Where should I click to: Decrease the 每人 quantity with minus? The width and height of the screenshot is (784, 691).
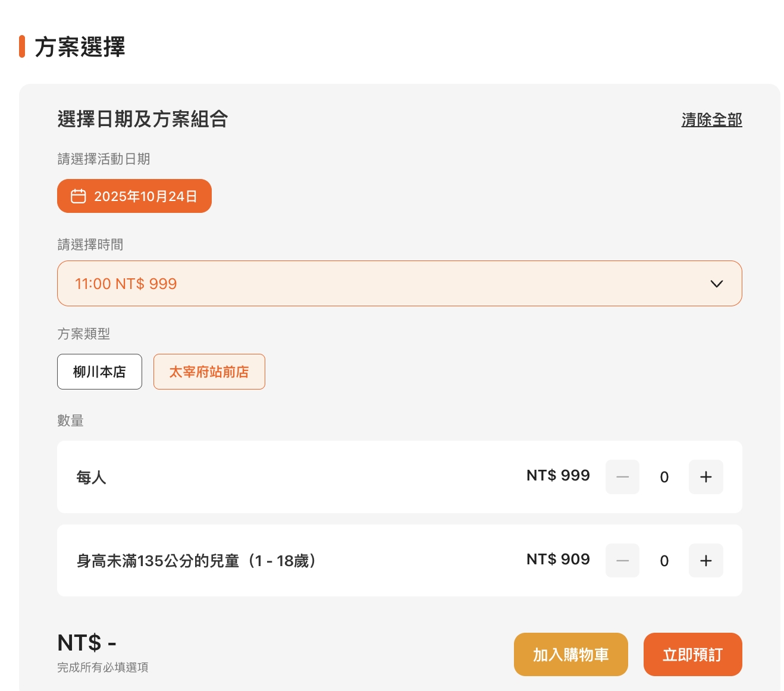pos(622,477)
